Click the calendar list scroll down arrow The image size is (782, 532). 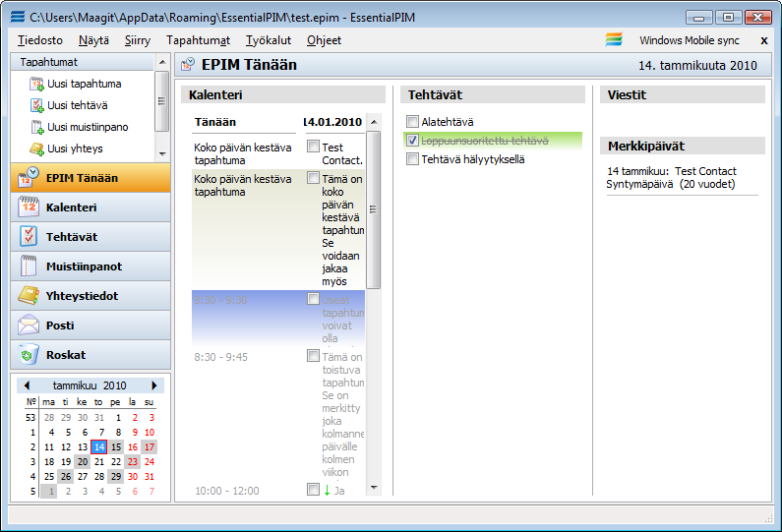pos(374,487)
